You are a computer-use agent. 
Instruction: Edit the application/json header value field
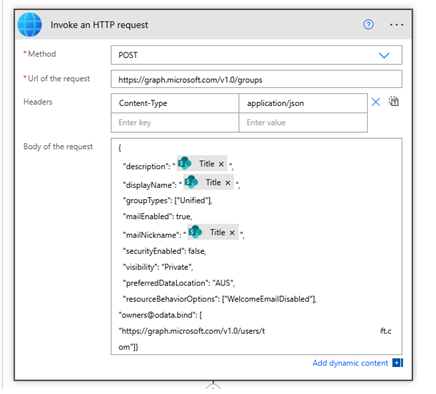(x=303, y=103)
